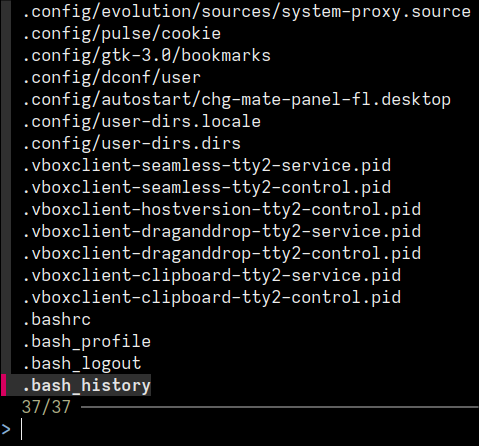This screenshot has width=479, height=446.
Task: Select .vboxclient-seamless-tty2-control.pid
Action: pos(206,188)
